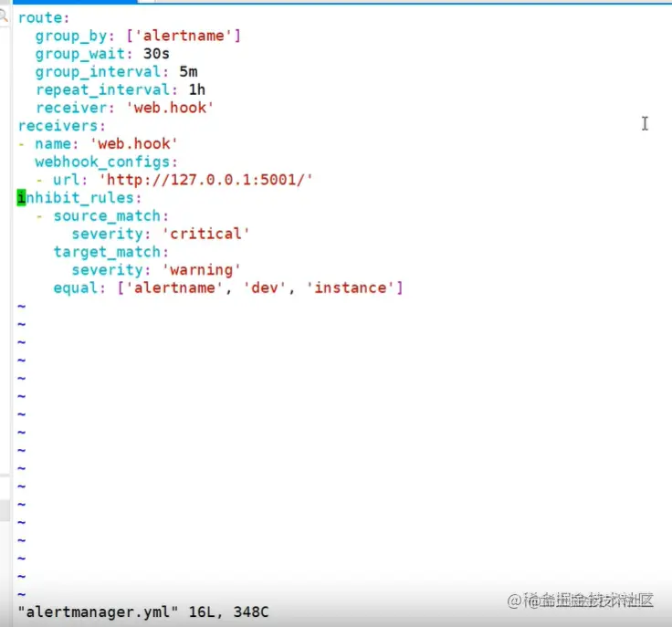Click 'web.hook' value on name line
The image size is (672, 627).
point(134,144)
